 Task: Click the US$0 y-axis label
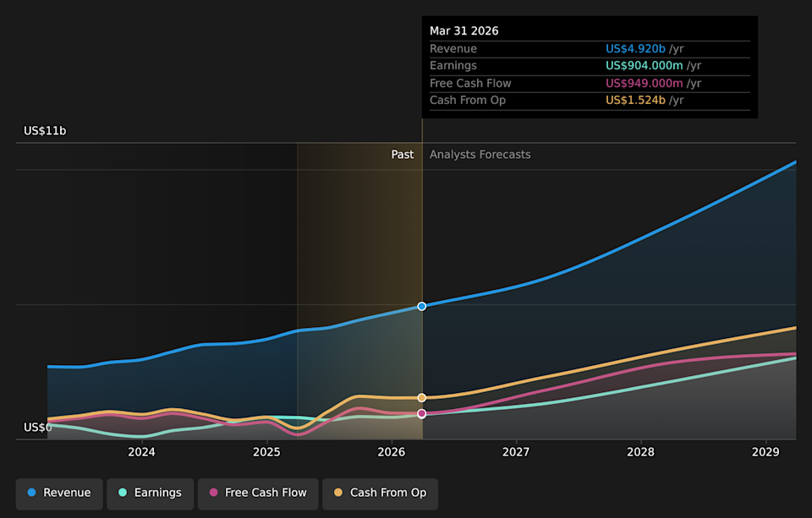coord(38,428)
